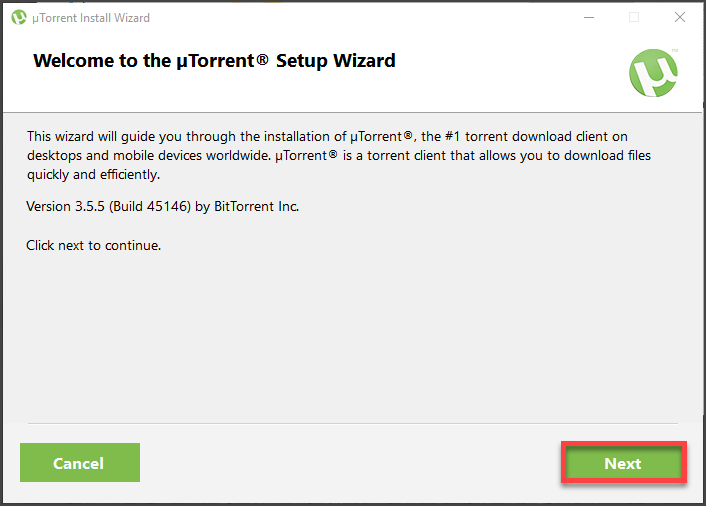Screen dimensions: 706x506
Task: Click the "Click next to continue." line
Action: [93, 245]
